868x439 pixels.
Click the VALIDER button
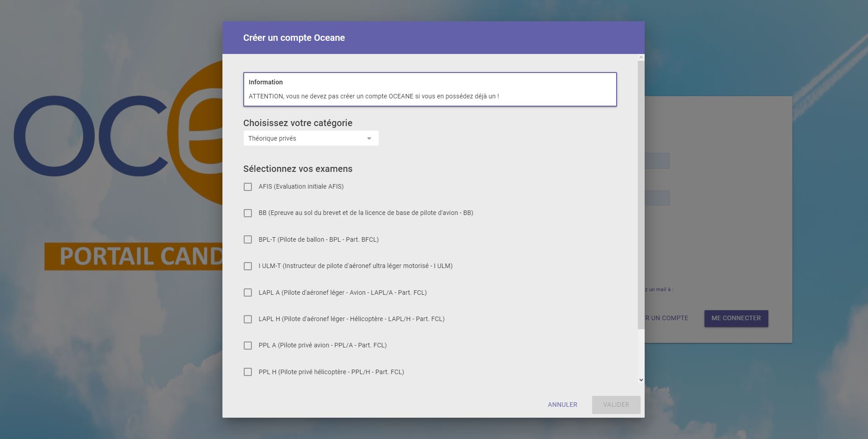616,405
